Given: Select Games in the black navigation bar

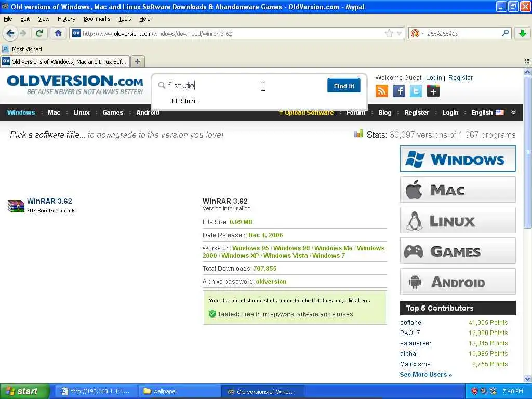Looking at the screenshot, I should coord(113,113).
